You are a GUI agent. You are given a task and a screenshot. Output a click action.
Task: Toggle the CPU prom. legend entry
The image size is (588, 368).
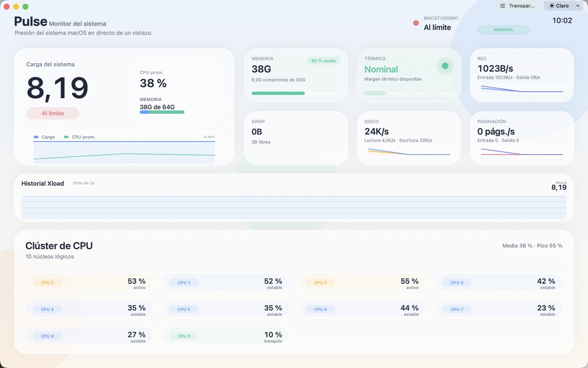[x=79, y=137]
